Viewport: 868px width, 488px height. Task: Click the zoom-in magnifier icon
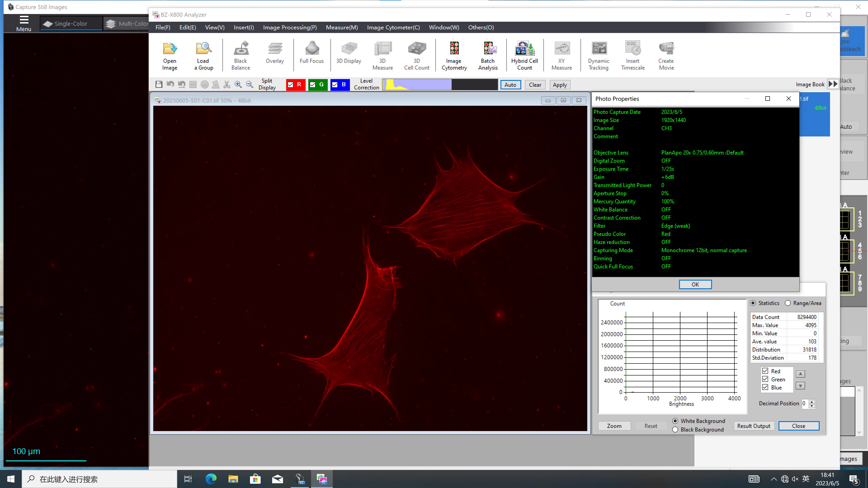(x=238, y=84)
